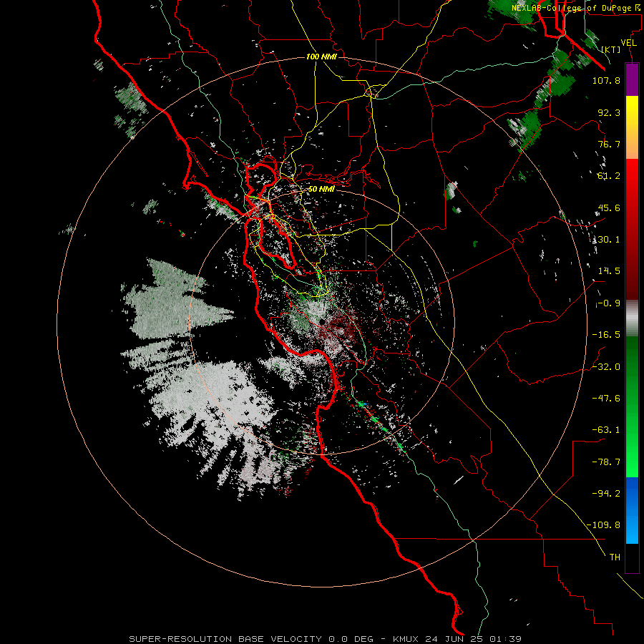644x644 pixels.
Task: Select the 76.7 velocity scale value
Action: click(609, 144)
